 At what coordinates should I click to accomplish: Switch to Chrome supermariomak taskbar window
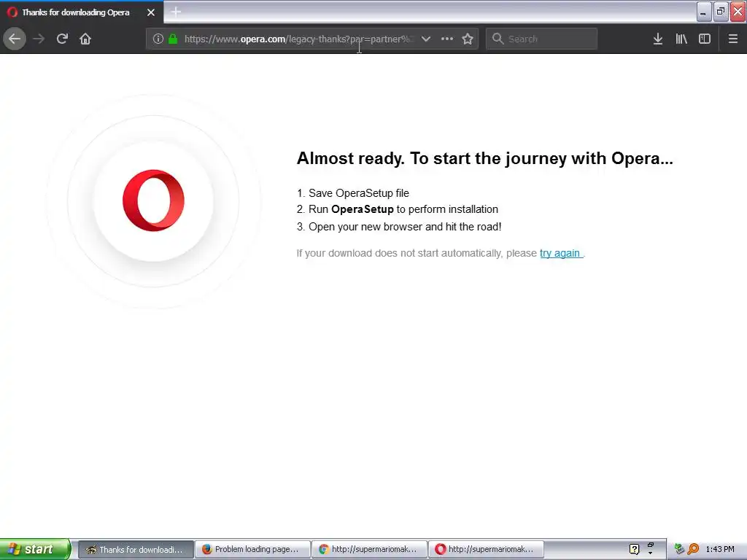369,550
